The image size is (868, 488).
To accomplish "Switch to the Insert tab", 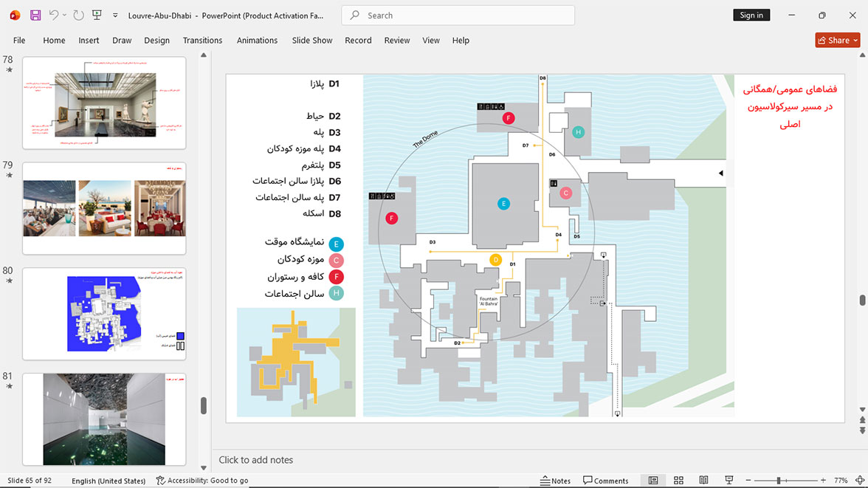I will [x=89, y=41].
